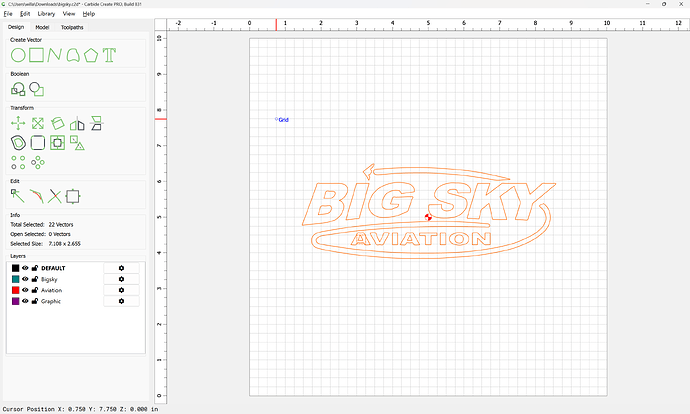The image size is (690, 414).
Task: Toggle visibility of DEFAULT layer
Action: 25,268
